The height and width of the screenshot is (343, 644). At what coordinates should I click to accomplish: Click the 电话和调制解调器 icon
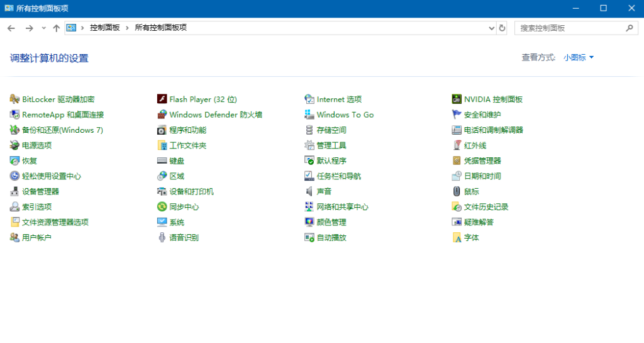tap(457, 130)
